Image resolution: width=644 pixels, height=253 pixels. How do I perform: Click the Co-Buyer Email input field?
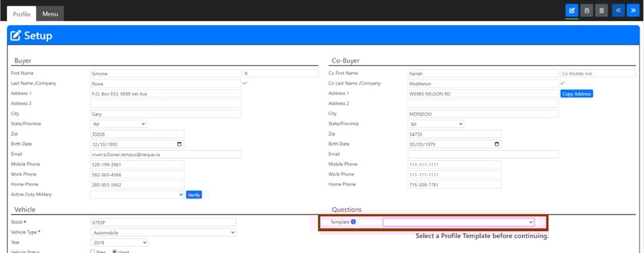click(x=482, y=154)
